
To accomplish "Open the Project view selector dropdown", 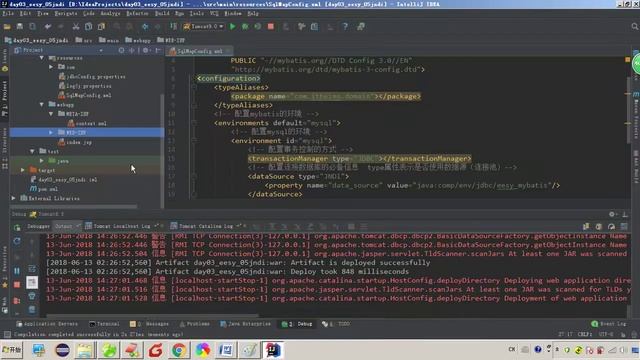I will click(x=101, y=50).
